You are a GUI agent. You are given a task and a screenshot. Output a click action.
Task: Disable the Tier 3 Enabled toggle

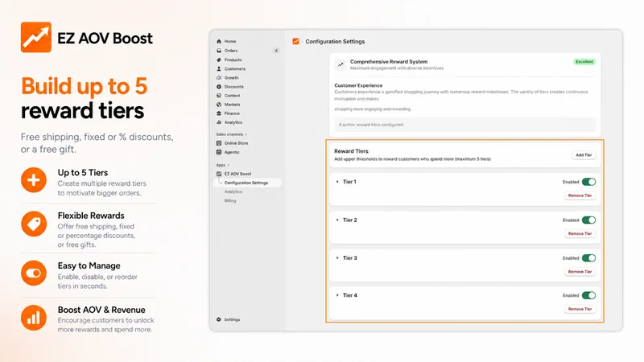tap(589, 258)
